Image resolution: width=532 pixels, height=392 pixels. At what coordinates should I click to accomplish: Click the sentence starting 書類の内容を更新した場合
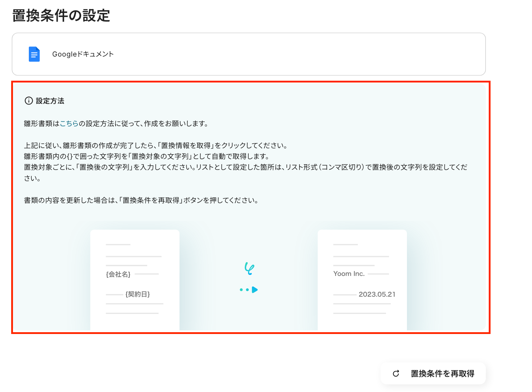click(x=141, y=200)
